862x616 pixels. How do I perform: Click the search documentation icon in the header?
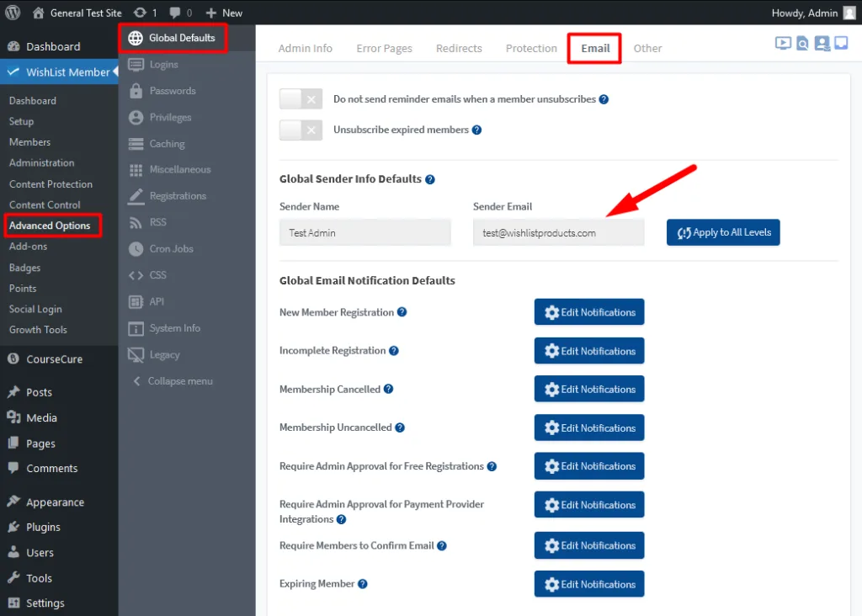[x=802, y=44]
